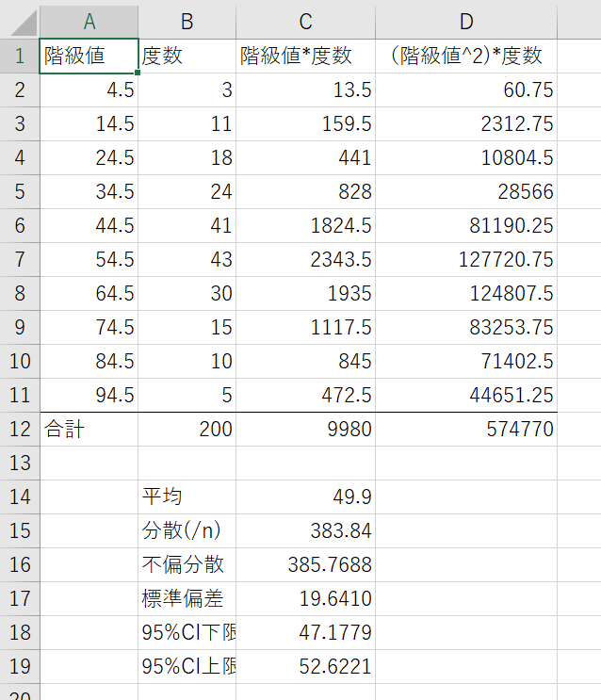Select mean value cell 49.9
Image resolution: width=601 pixels, height=700 pixels.
(x=305, y=497)
